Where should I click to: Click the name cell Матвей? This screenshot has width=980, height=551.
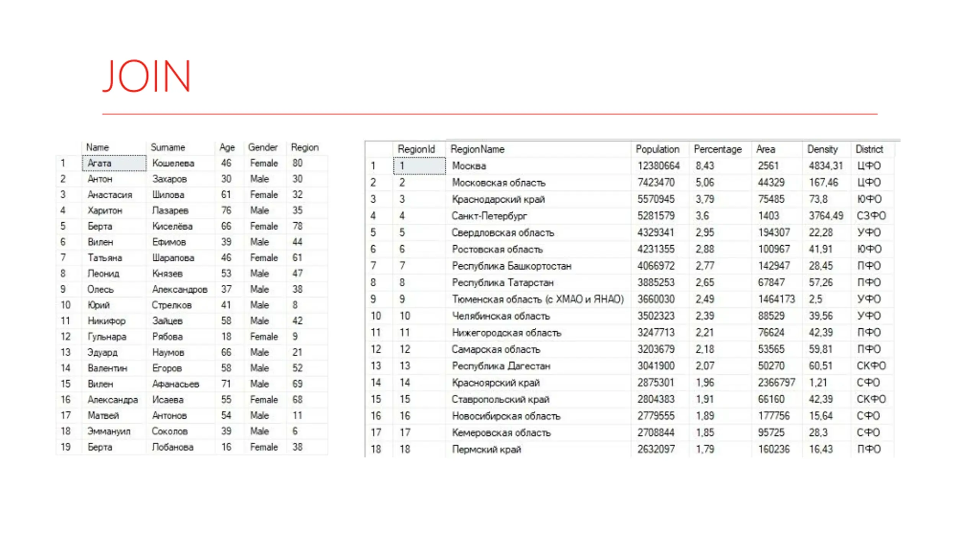coord(103,416)
